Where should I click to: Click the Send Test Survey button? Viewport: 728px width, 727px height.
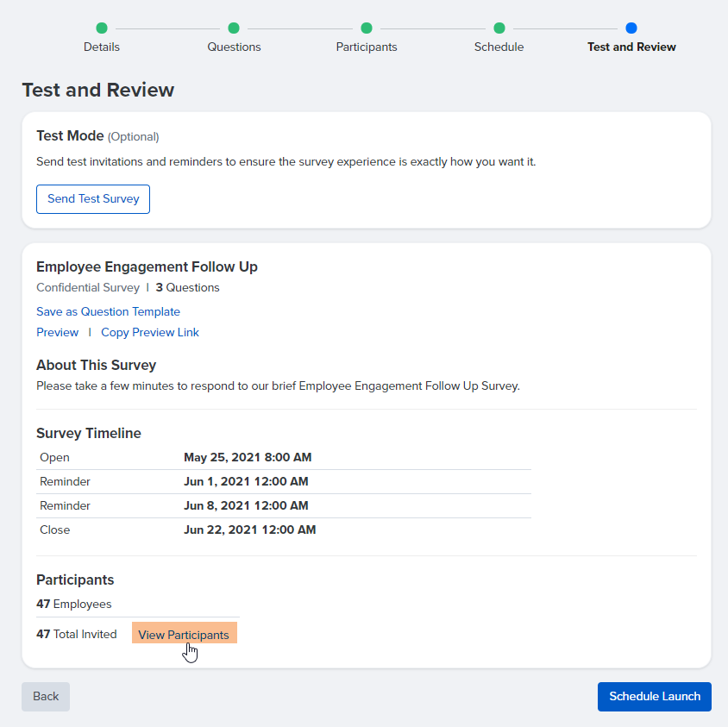click(92, 198)
